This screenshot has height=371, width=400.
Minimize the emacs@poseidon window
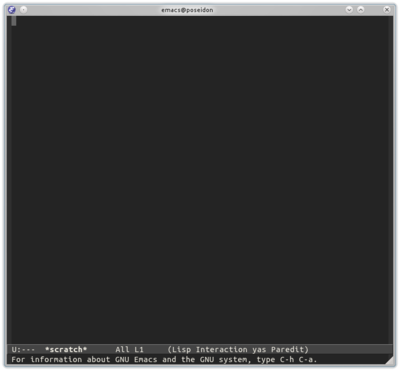pyautogui.click(x=349, y=10)
